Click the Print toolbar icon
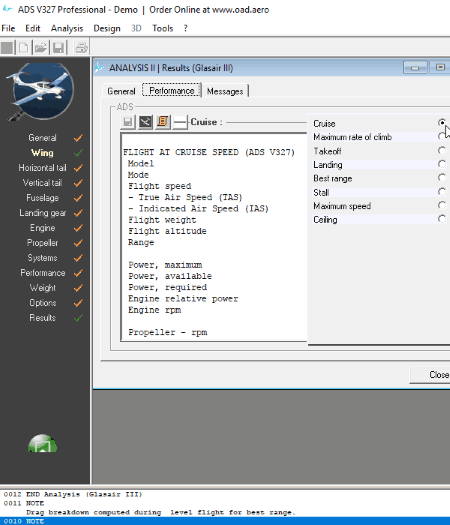 [x=81, y=48]
